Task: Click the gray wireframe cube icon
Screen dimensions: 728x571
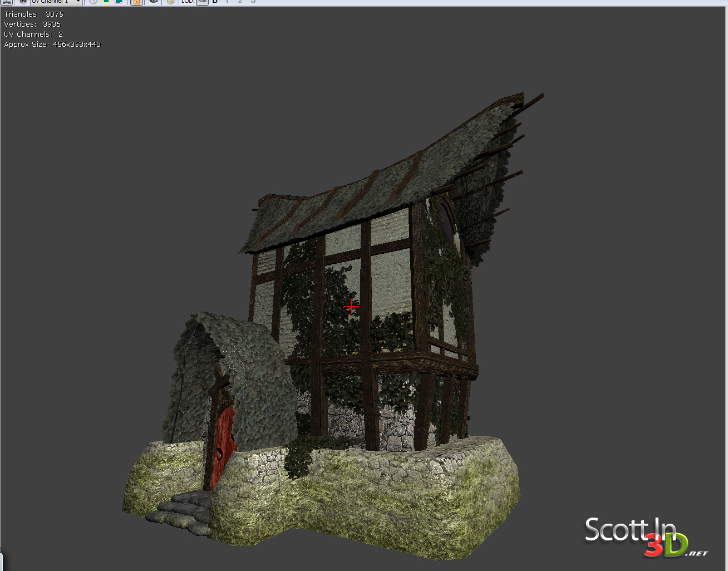Action: pyautogui.click(x=93, y=2)
